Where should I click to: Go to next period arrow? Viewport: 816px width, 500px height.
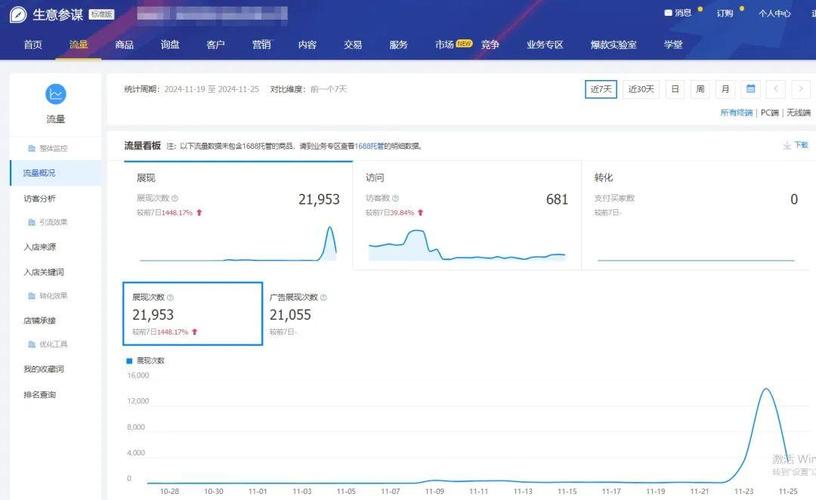click(x=801, y=89)
